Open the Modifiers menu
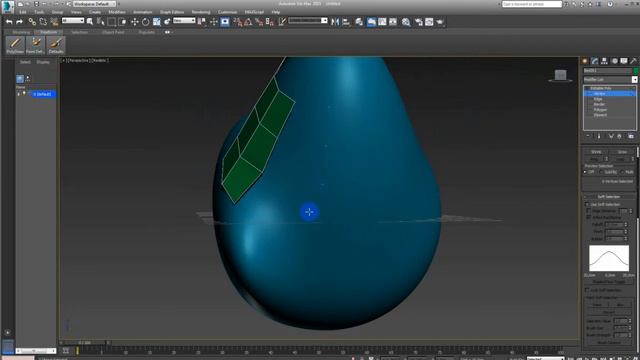Viewport: 640px width, 360px height. pyautogui.click(x=117, y=12)
